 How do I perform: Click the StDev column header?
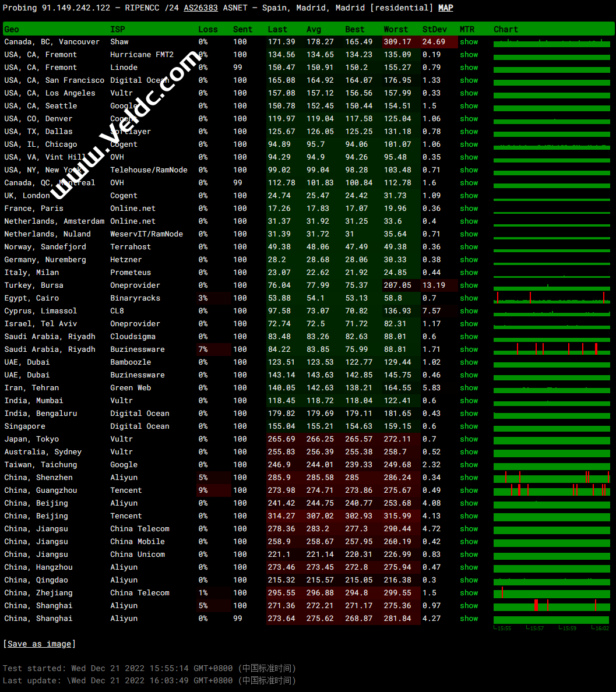(435, 29)
